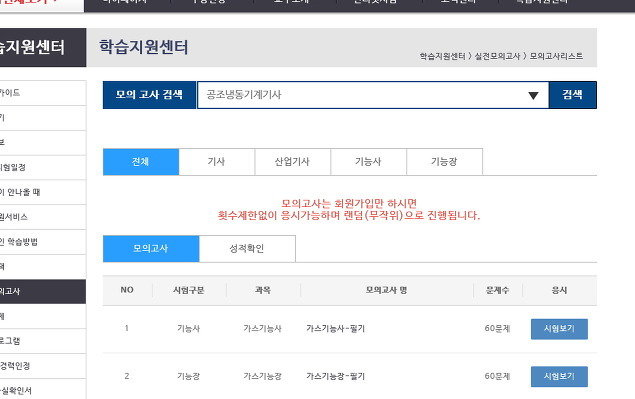Select the 모의고사 tab

coord(151,248)
